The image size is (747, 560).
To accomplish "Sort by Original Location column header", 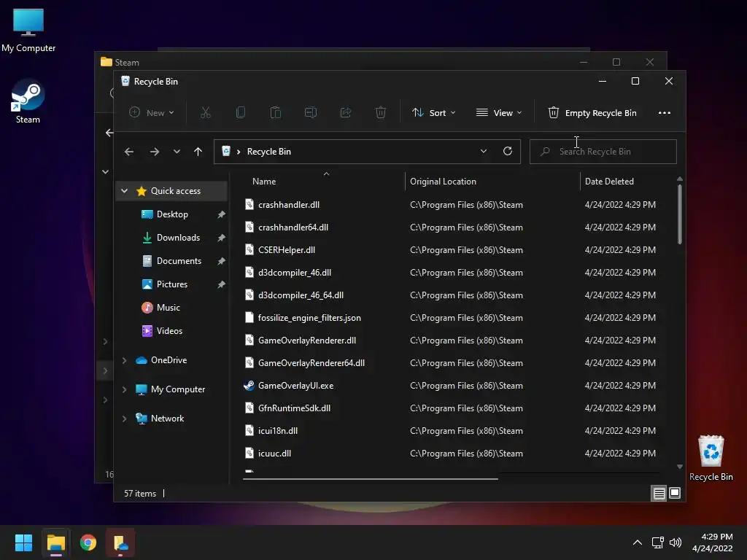I will pos(443,182).
